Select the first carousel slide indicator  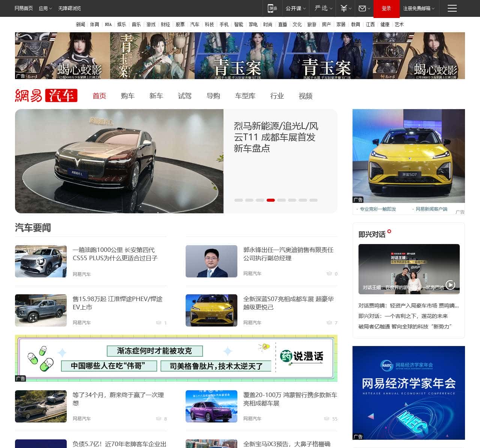[x=238, y=200]
